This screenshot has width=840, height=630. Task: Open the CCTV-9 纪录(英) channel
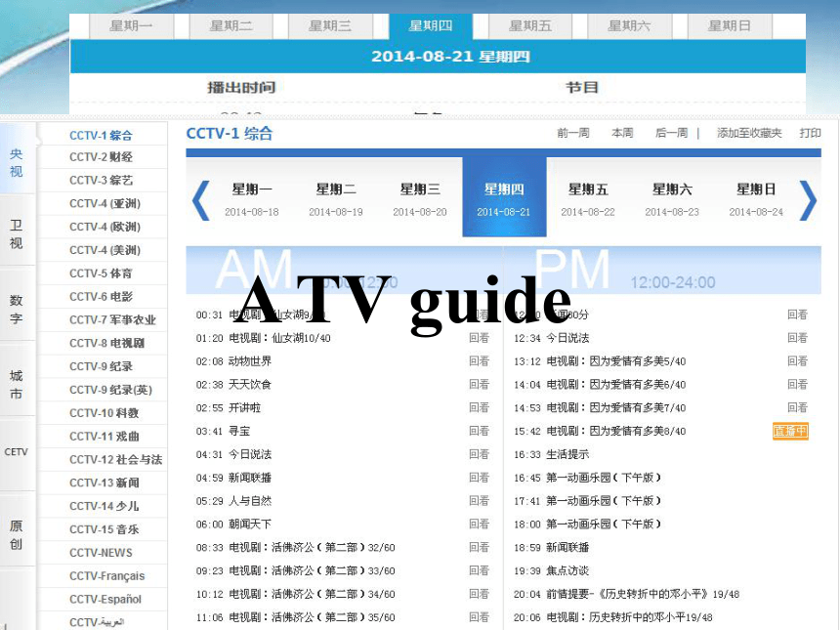(x=111, y=390)
